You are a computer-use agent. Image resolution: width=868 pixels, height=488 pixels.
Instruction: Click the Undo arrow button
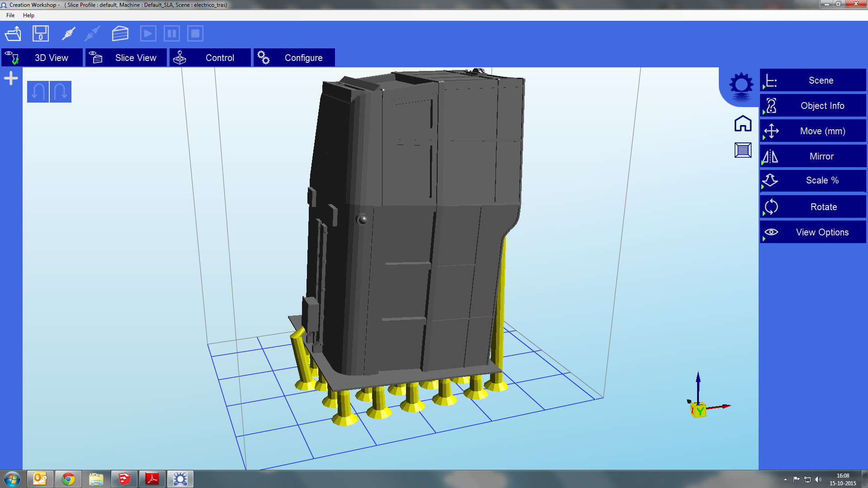(38, 92)
